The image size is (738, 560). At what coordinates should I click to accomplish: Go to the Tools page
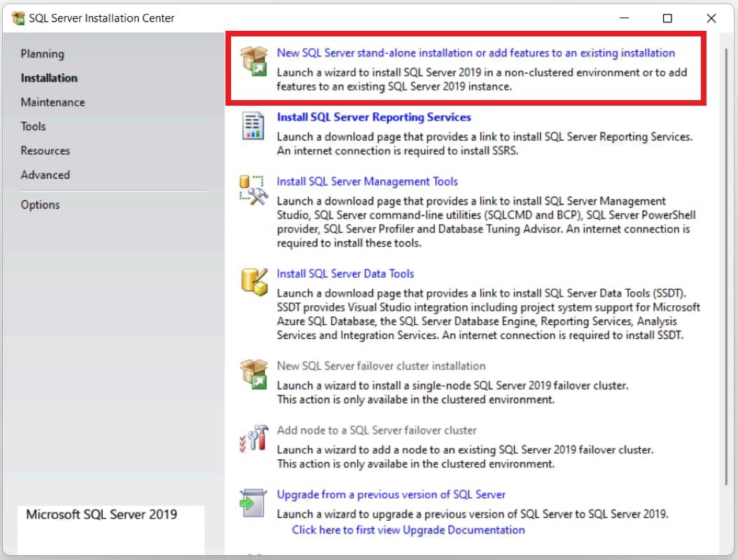point(33,126)
